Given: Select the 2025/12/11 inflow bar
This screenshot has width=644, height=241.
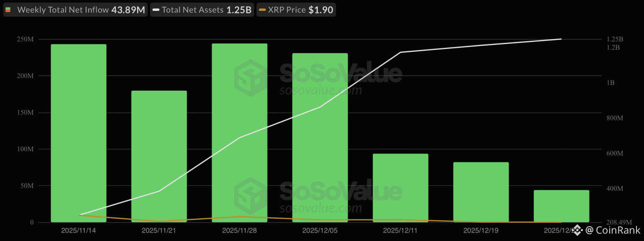Looking at the screenshot, I should click(x=401, y=188).
